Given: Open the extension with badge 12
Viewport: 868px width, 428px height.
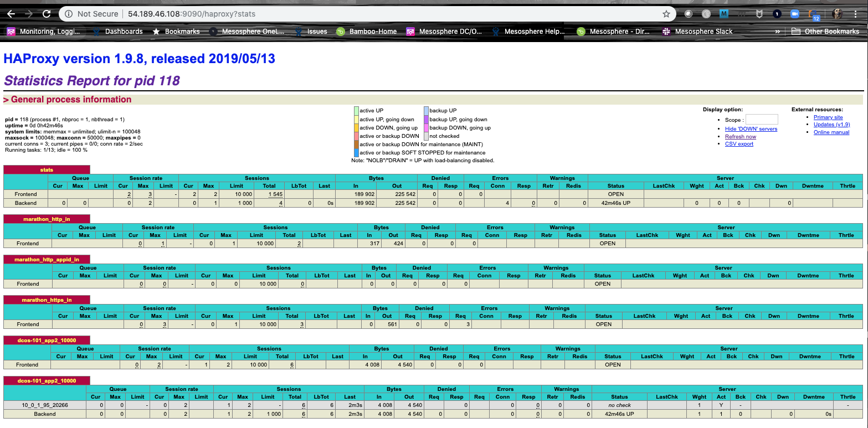Looking at the screenshot, I should click(813, 14).
